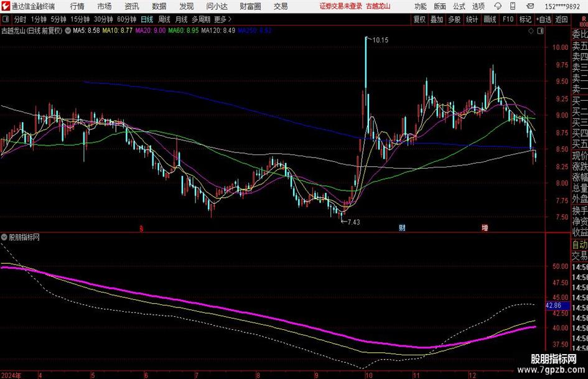Click the MA5: 8.58 indicator label
The height and width of the screenshot is (379, 588).
coord(86,30)
